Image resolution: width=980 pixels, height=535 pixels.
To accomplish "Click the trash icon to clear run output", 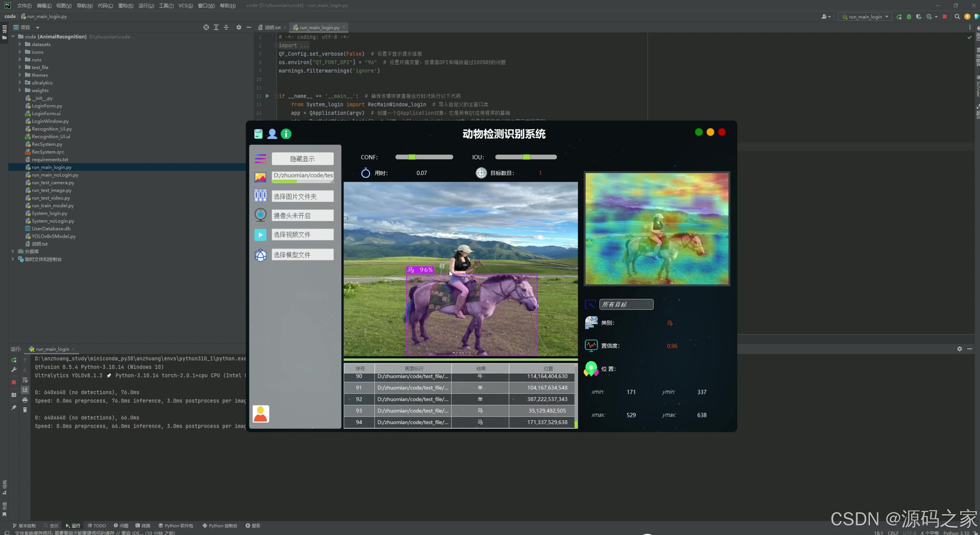I will pyautogui.click(x=25, y=409).
